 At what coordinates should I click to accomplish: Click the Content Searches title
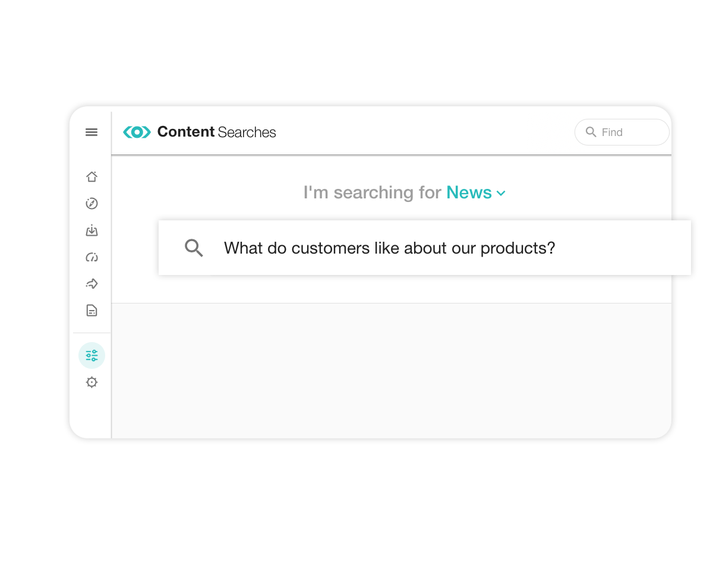click(x=216, y=132)
